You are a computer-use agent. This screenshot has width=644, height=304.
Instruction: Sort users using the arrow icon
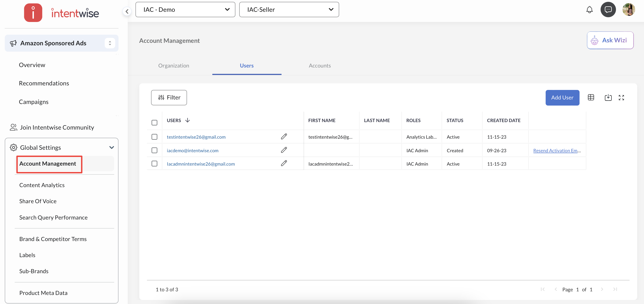187,120
